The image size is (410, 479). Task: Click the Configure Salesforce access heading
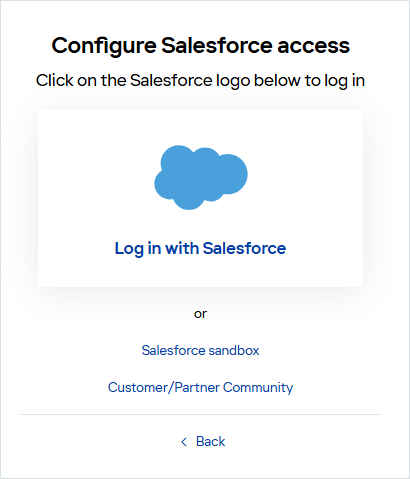(201, 46)
